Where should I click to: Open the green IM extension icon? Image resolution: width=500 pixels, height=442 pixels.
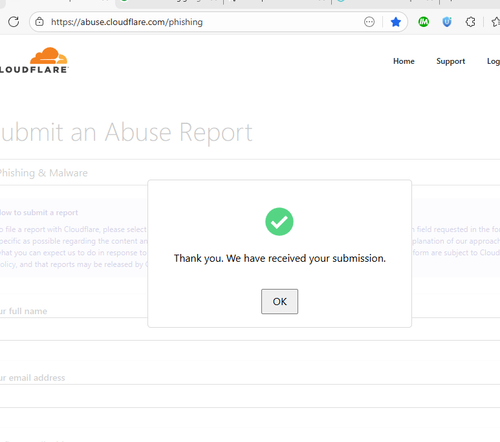423,22
